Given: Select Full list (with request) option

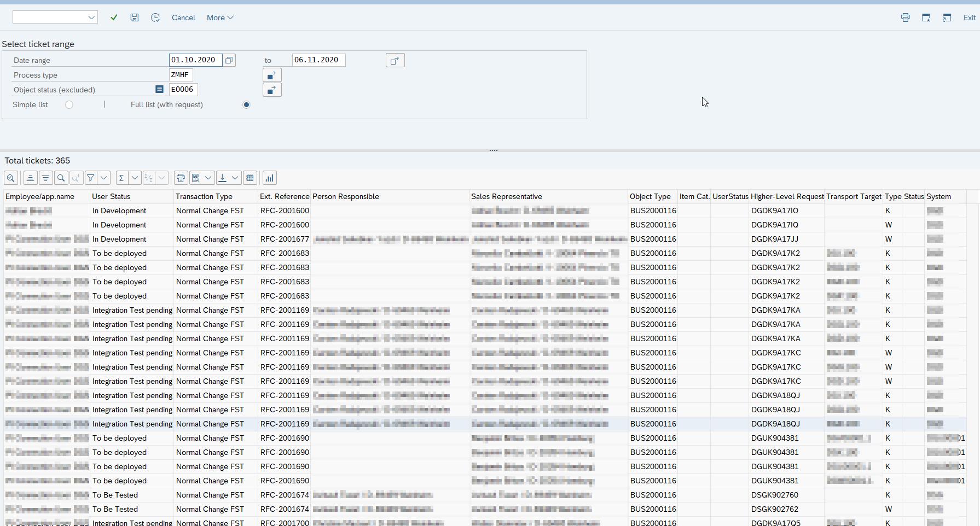Looking at the screenshot, I should click(x=246, y=104).
